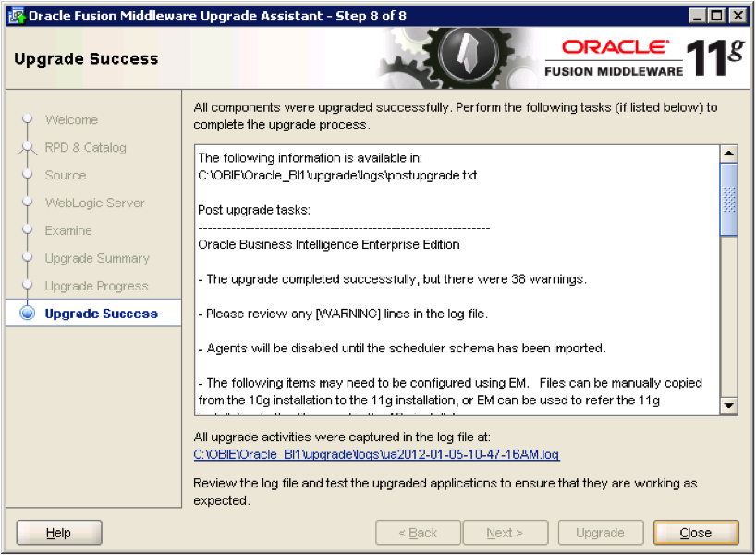The height and width of the screenshot is (555, 756).
Task: Select the Upgrade Success step
Action: [102, 314]
